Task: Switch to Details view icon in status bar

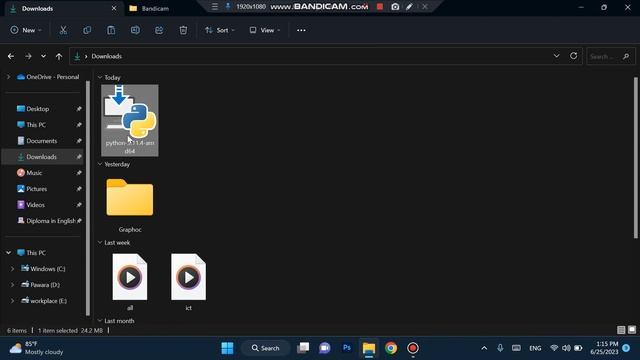Action: pyautogui.click(x=621, y=330)
